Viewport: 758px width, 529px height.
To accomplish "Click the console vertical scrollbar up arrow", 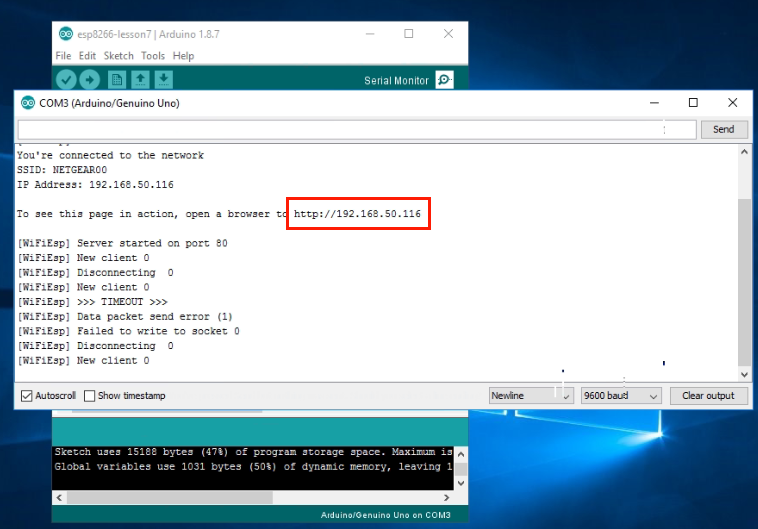I will [x=461, y=454].
